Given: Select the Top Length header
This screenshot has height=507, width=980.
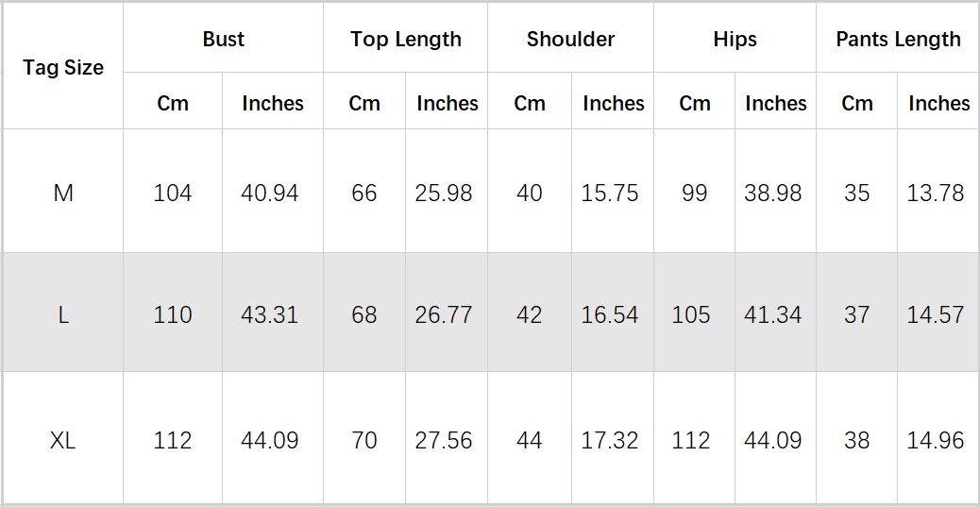Looking at the screenshot, I should (x=406, y=40).
